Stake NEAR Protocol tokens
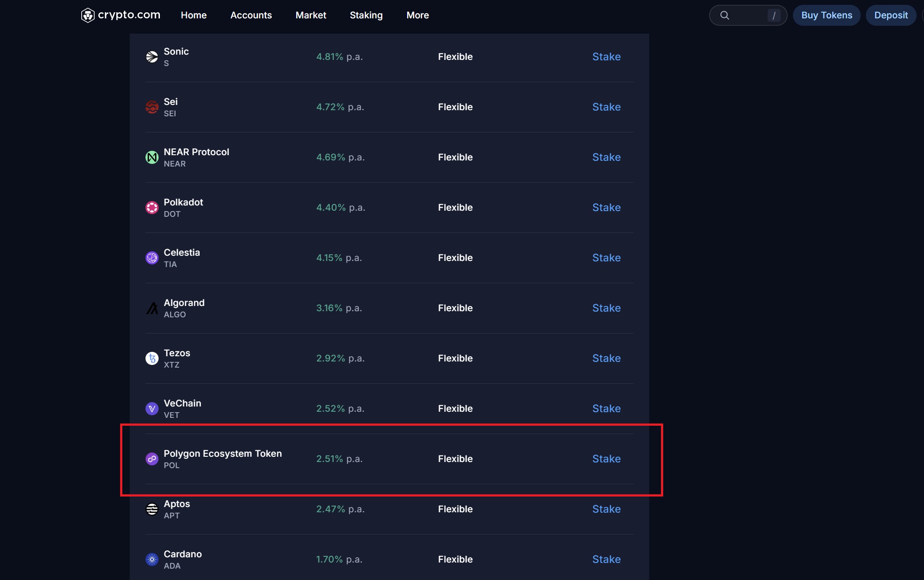This screenshot has height=580, width=924. point(606,157)
